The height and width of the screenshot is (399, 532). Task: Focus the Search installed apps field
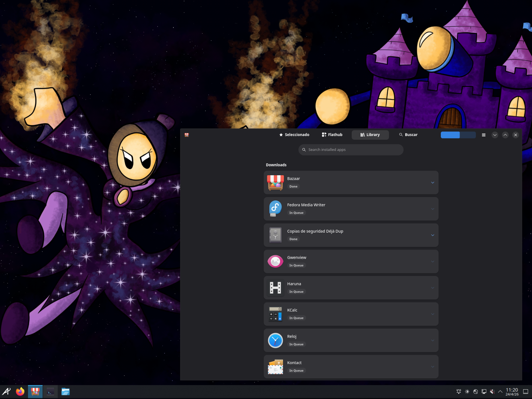pyautogui.click(x=351, y=150)
